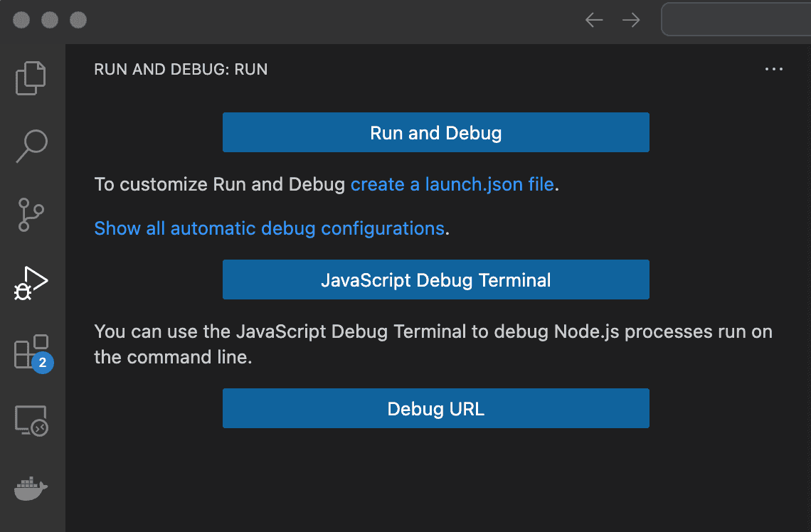Click the RUN AND DEBUG: RUN panel title
The width and height of the screenshot is (811, 532).
181,69
